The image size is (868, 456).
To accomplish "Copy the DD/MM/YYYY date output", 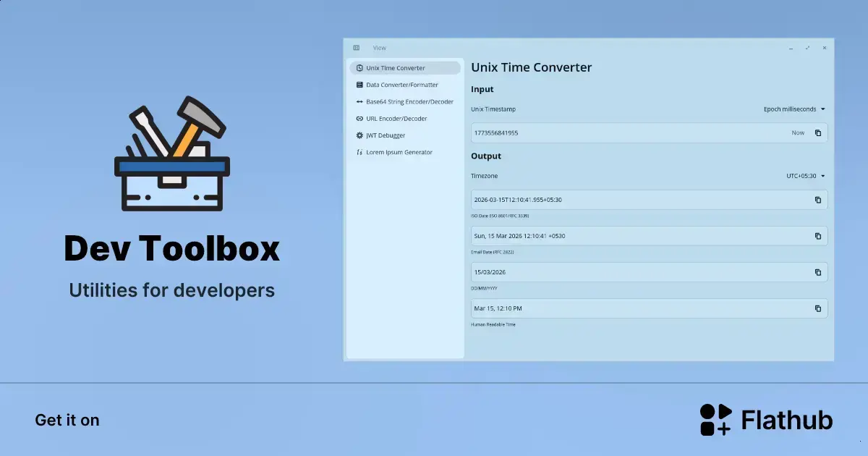I will tap(818, 272).
